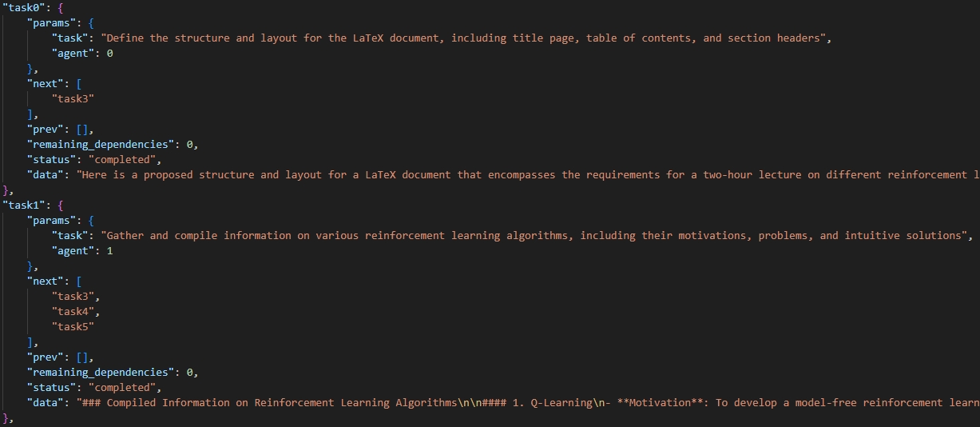
Task: Click the agent value 1
Action: 109,250
